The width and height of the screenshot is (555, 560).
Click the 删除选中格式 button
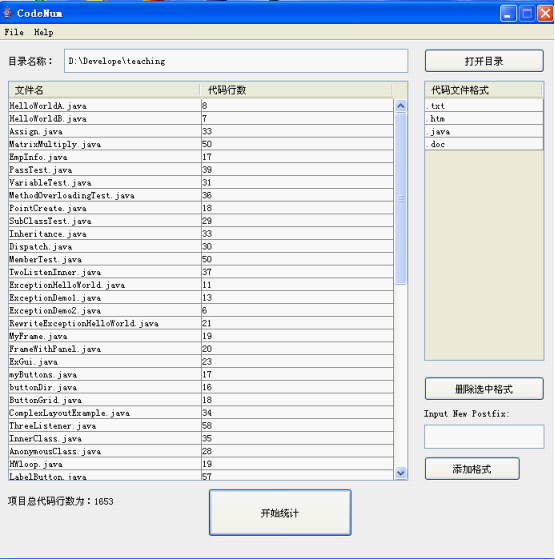pos(484,389)
